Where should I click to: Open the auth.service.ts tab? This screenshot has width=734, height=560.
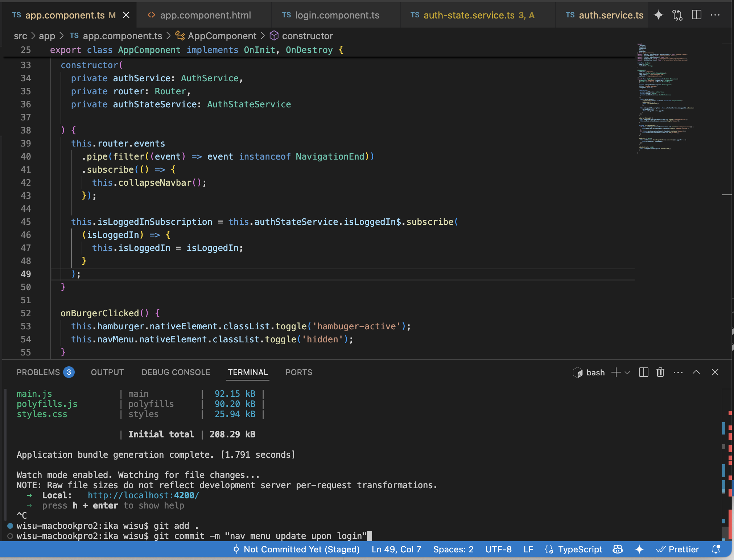click(611, 15)
